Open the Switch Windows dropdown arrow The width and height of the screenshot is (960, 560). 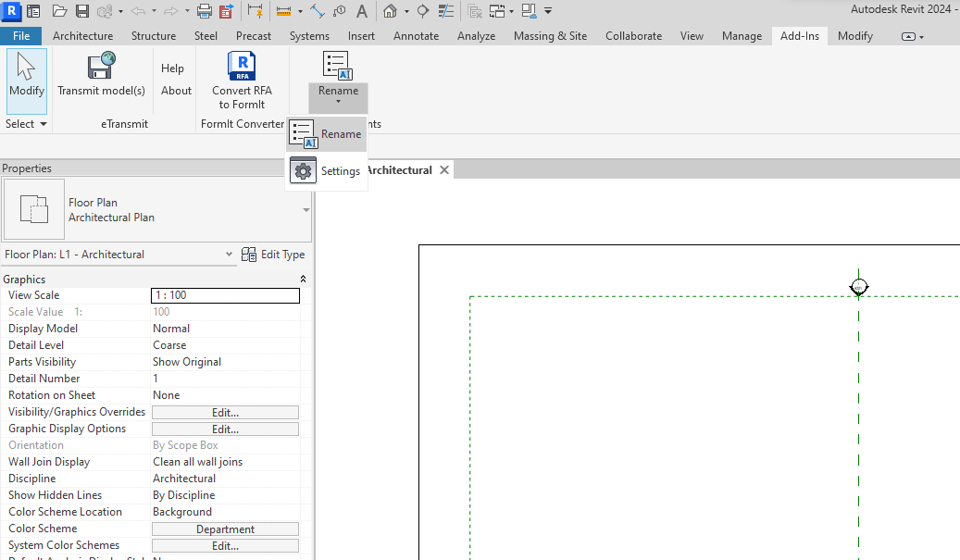pos(511,11)
